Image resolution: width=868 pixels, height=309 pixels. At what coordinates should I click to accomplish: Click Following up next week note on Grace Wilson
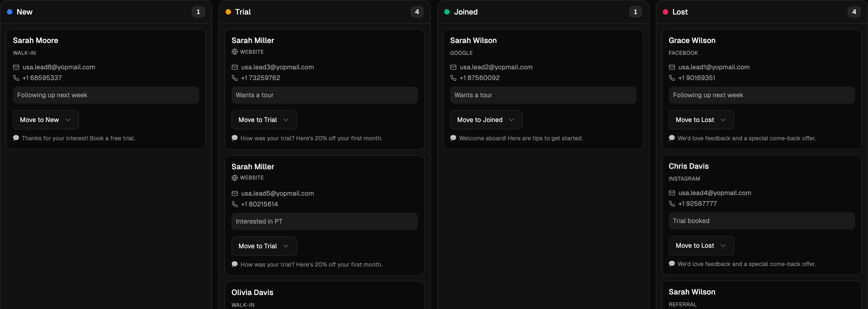point(762,95)
